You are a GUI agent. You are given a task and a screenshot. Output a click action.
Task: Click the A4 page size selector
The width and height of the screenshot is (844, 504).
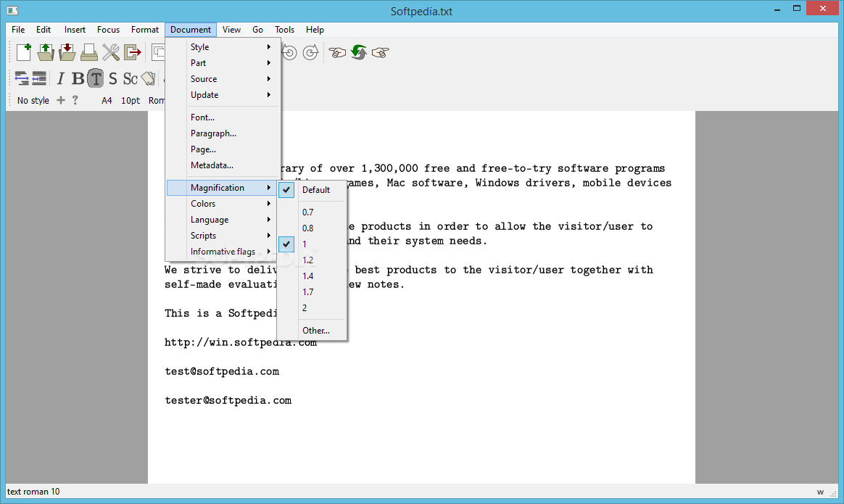tap(107, 100)
